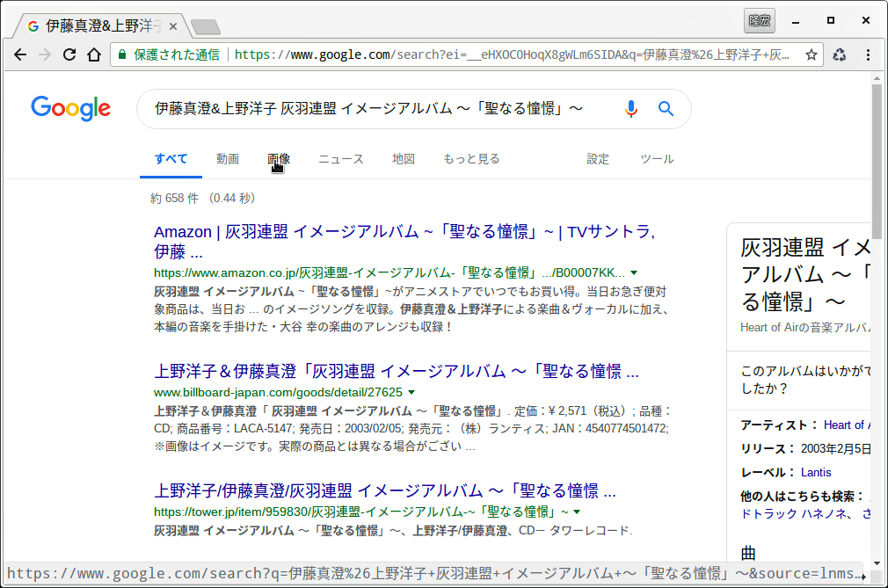Open the ツール options

pos(657,159)
